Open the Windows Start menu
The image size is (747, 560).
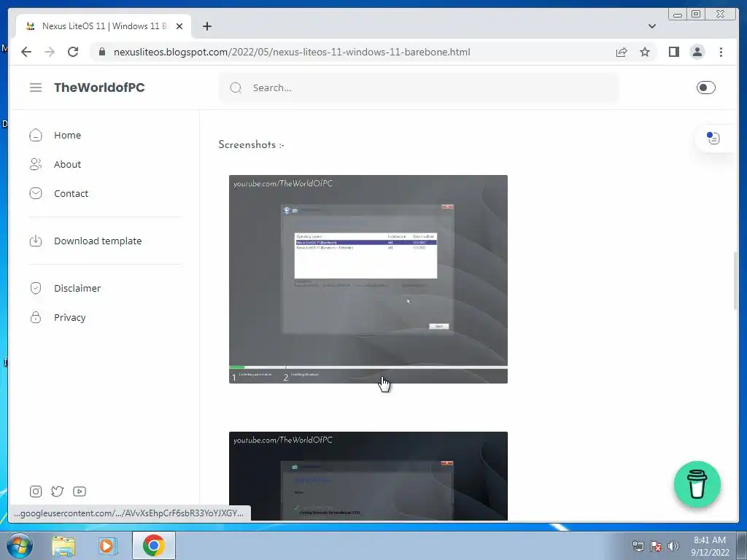tap(20, 545)
